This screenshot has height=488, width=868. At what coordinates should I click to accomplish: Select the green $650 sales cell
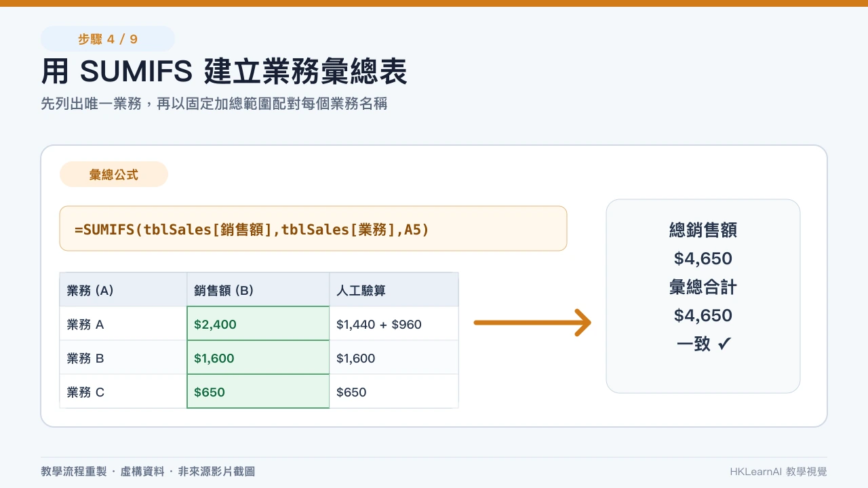tap(258, 392)
